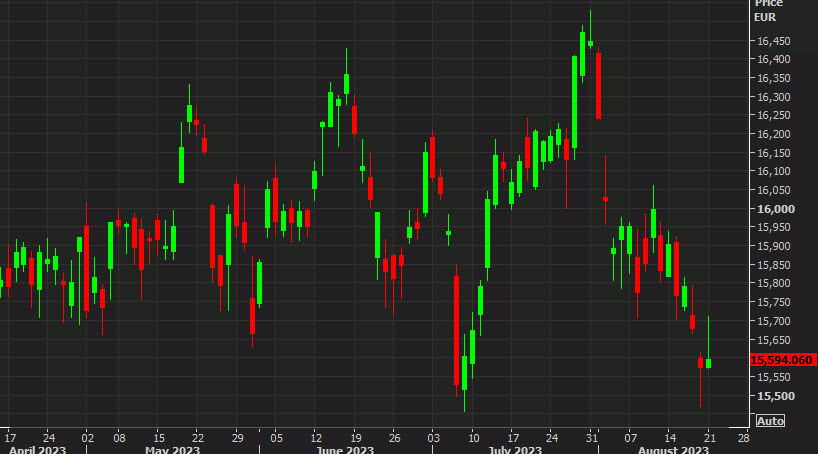Click the tall red candlestick after July 31

pyautogui.click(x=598, y=86)
